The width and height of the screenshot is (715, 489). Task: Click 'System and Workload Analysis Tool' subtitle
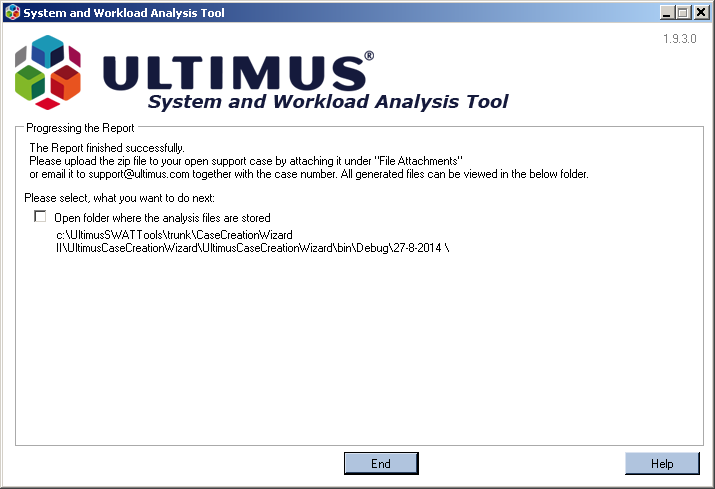(328, 102)
